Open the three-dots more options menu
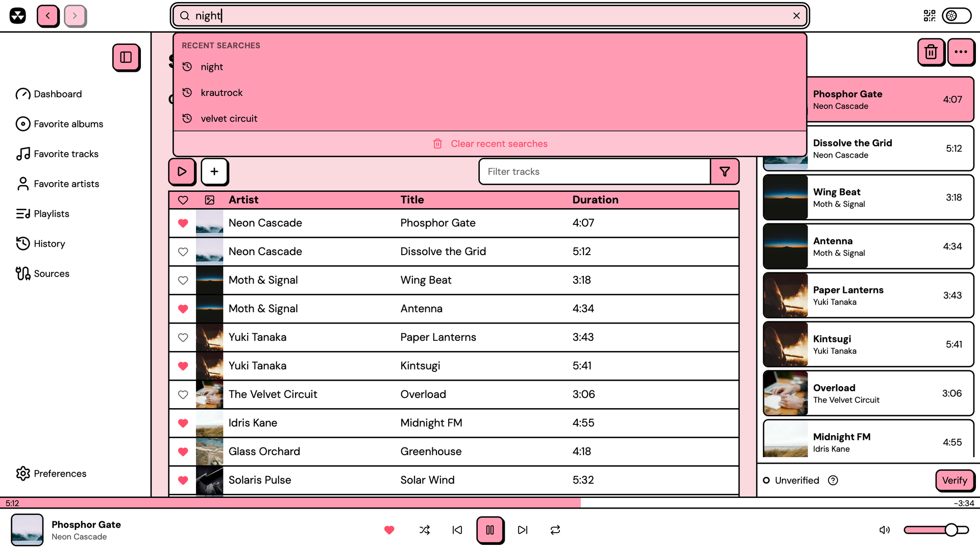 pyautogui.click(x=961, y=52)
